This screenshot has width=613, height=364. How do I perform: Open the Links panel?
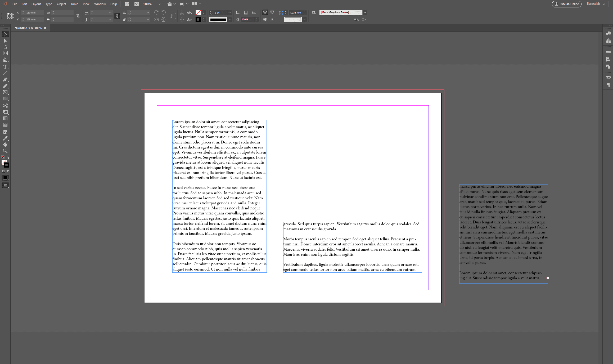pos(608,77)
